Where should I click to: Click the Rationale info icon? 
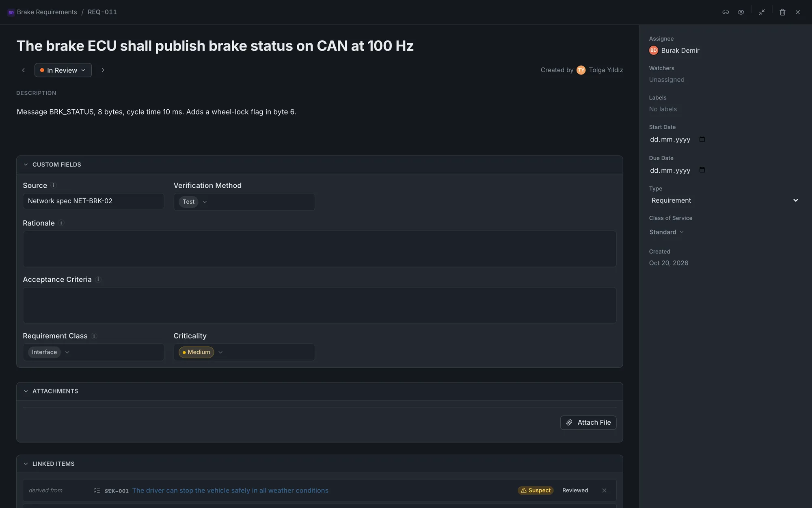coord(61,223)
